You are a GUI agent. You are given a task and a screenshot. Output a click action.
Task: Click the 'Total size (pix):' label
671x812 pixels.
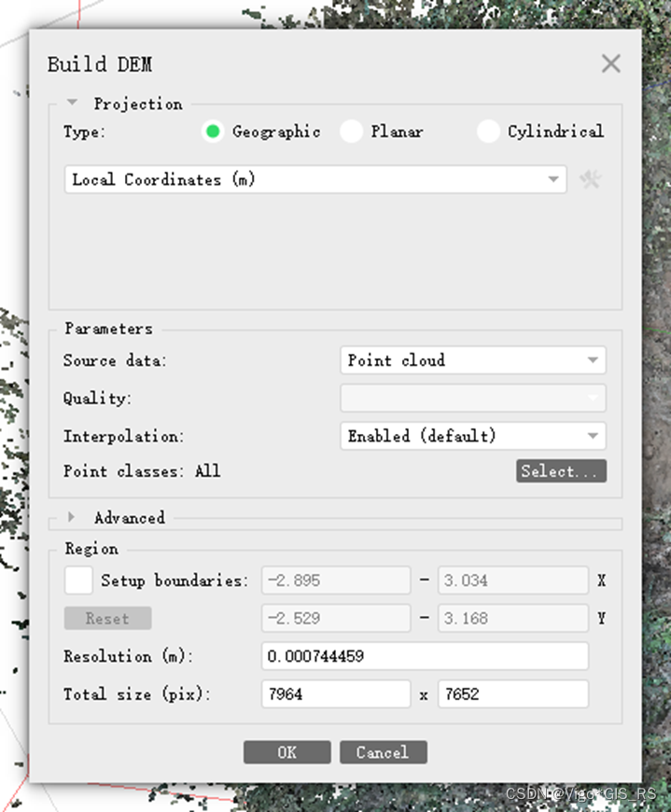136,693
